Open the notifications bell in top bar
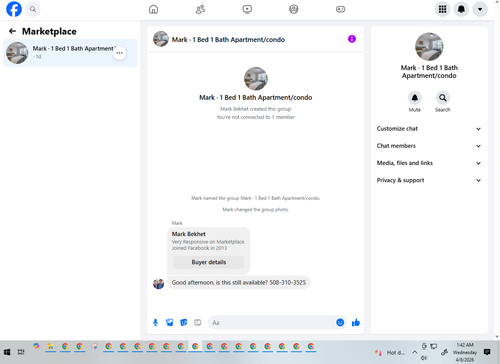Screen dimensions: 500x364 click(461, 9)
